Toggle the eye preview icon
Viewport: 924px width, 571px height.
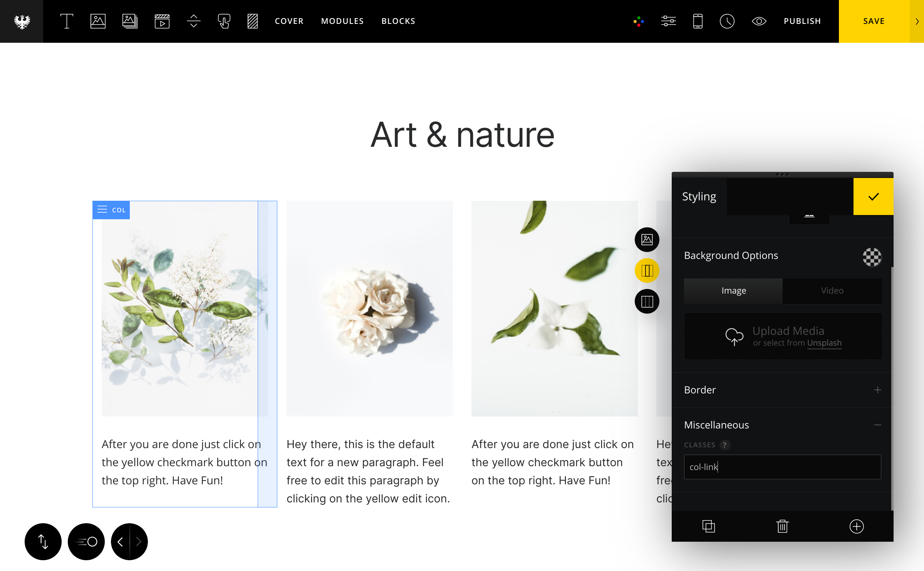pos(759,21)
